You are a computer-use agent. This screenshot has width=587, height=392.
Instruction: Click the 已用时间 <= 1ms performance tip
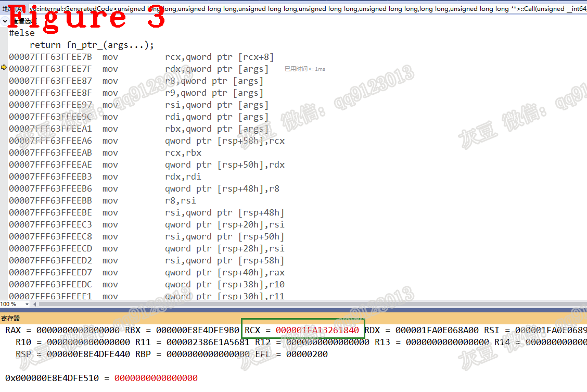pos(304,68)
